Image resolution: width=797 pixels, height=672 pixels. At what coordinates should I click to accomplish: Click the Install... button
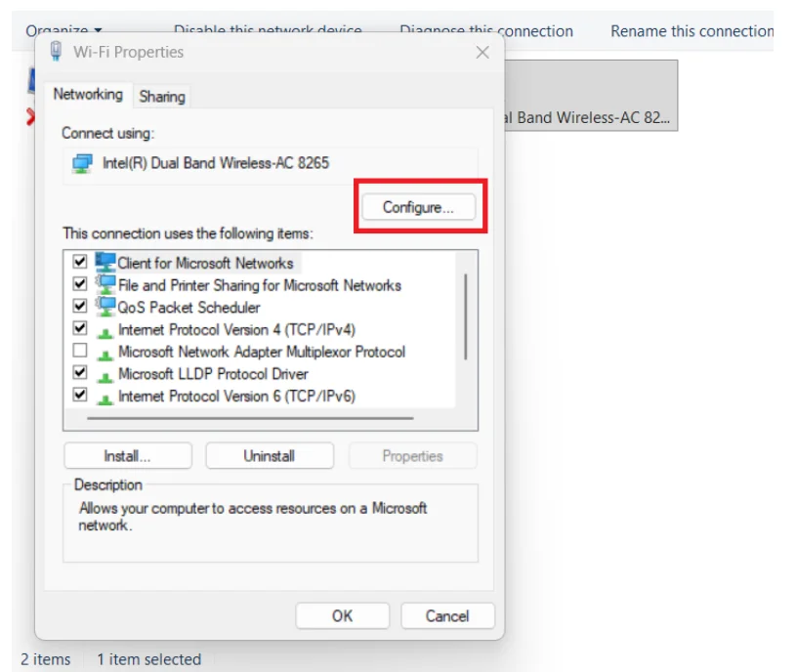point(128,455)
